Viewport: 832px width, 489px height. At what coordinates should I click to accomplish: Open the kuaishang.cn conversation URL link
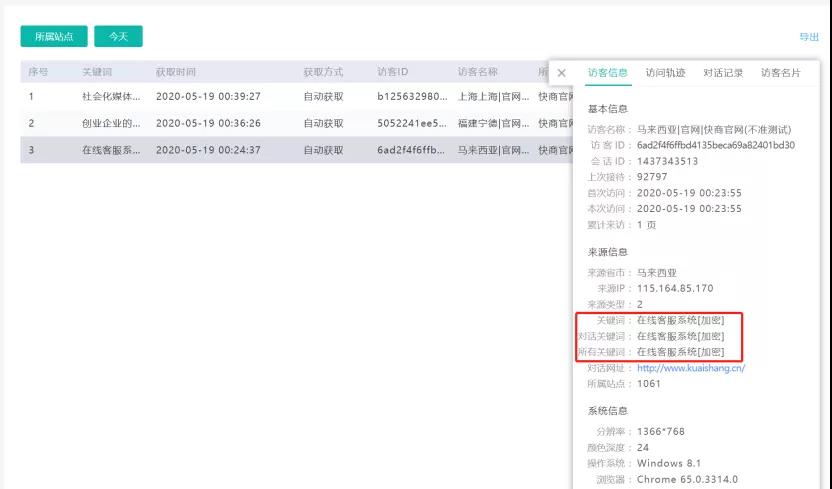coord(691,368)
